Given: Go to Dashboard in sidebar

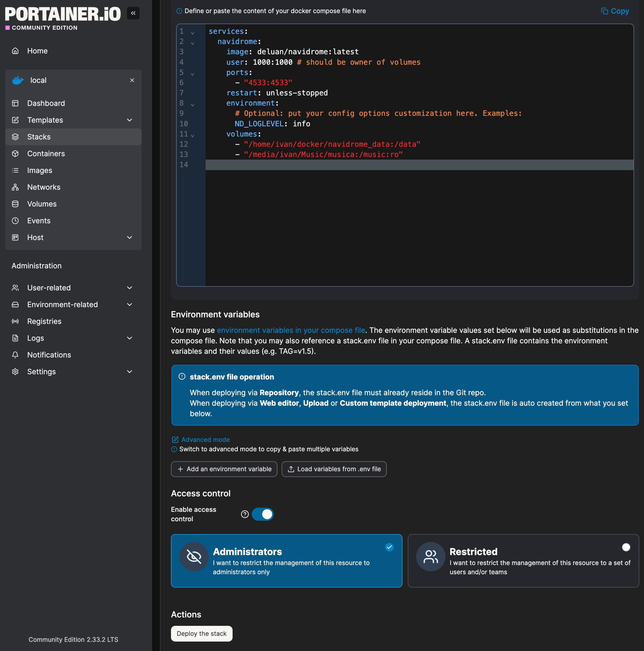Looking at the screenshot, I should tap(46, 103).
